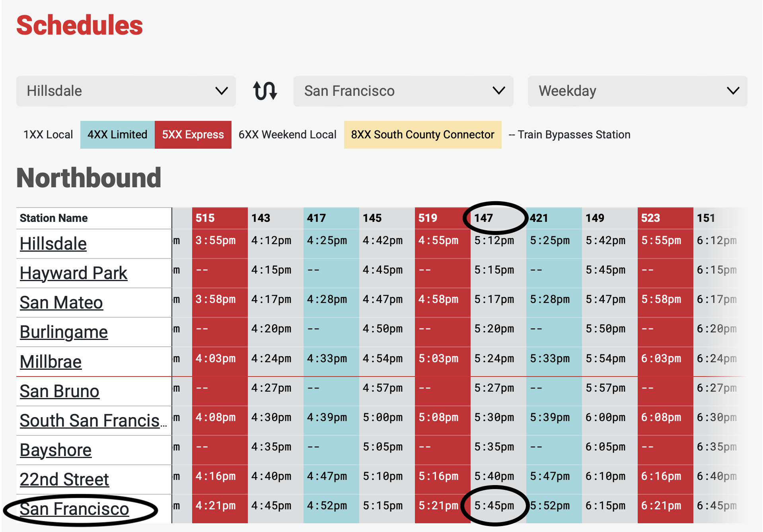Open the Hayward Park station link
Screen dimensions: 763x532
(x=74, y=273)
